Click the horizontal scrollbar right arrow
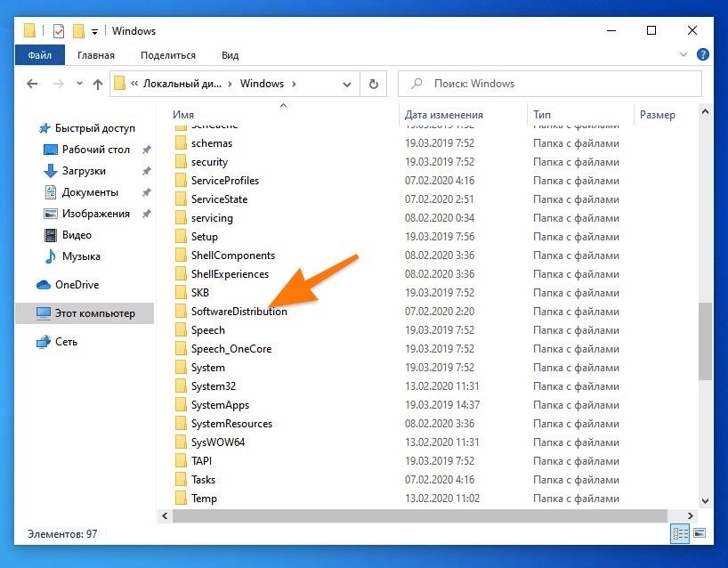This screenshot has width=728, height=568. pyautogui.click(x=690, y=515)
